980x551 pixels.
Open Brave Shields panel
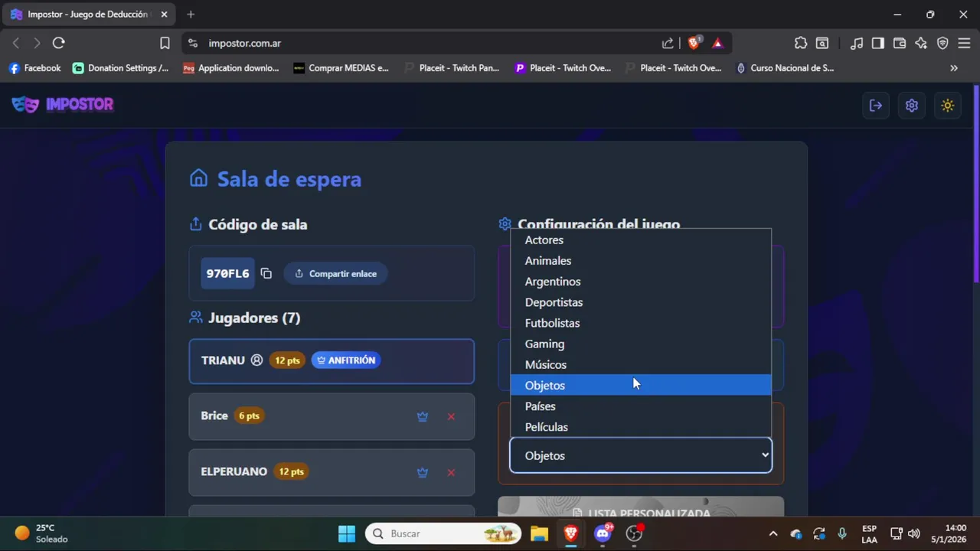point(694,43)
